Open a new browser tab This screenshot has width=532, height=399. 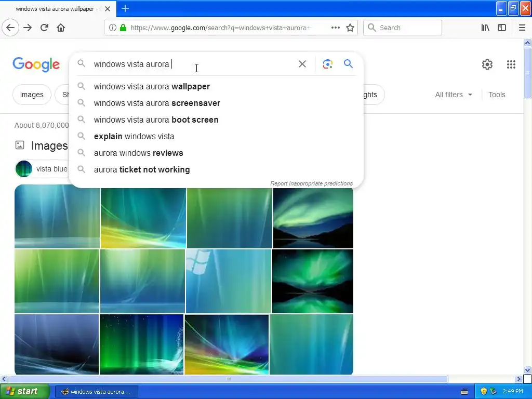point(125,8)
